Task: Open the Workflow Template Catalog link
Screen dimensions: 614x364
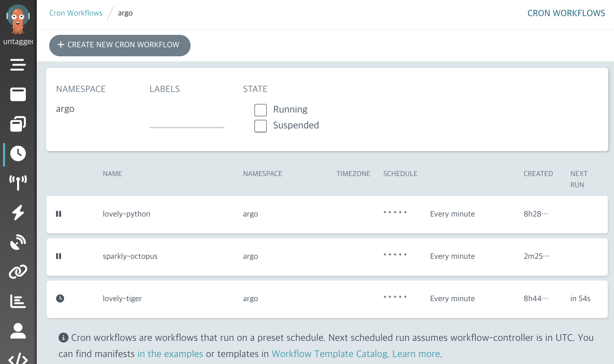Action: tap(330, 354)
